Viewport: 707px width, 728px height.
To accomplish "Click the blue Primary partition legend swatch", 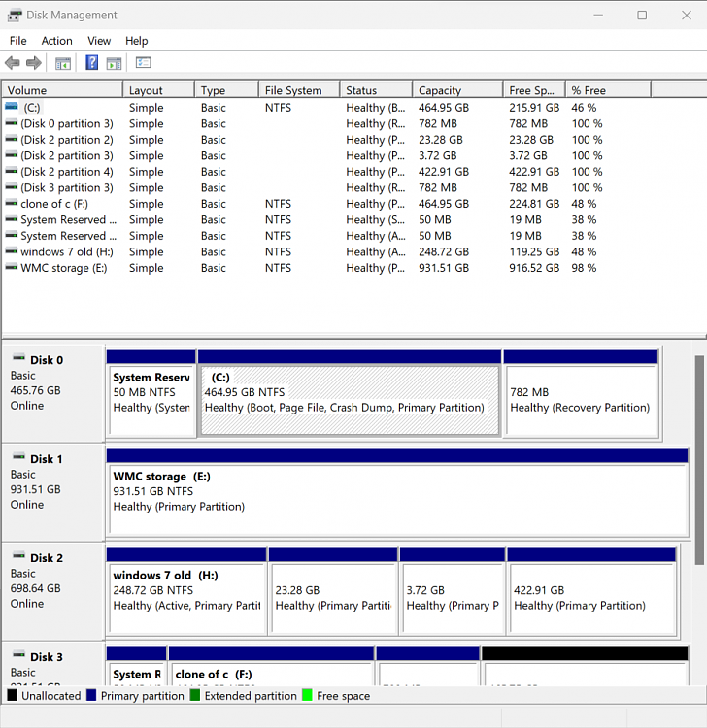I will 91,695.
